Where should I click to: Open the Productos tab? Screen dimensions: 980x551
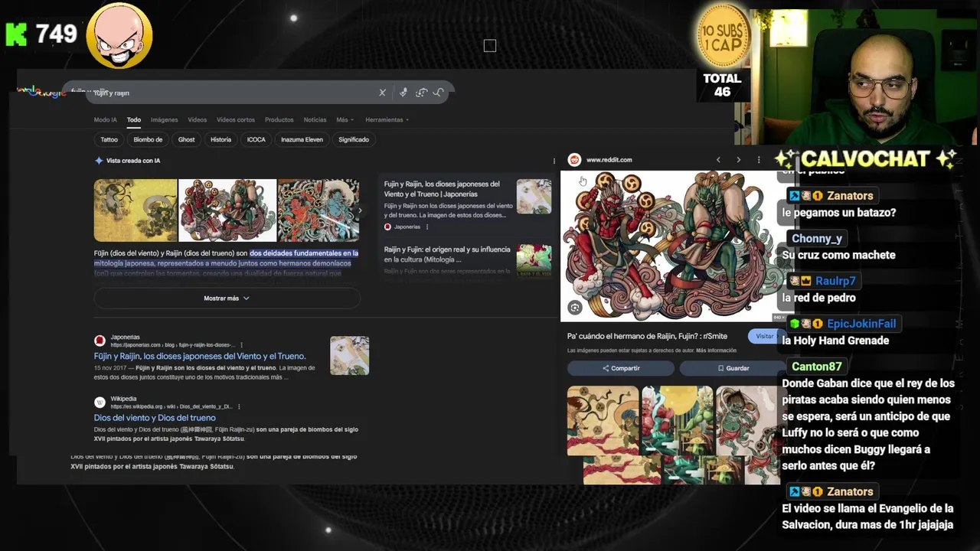tap(279, 120)
